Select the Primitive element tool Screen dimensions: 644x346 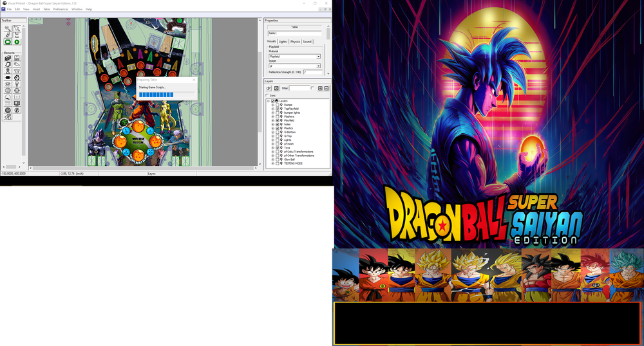click(x=7, y=110)
